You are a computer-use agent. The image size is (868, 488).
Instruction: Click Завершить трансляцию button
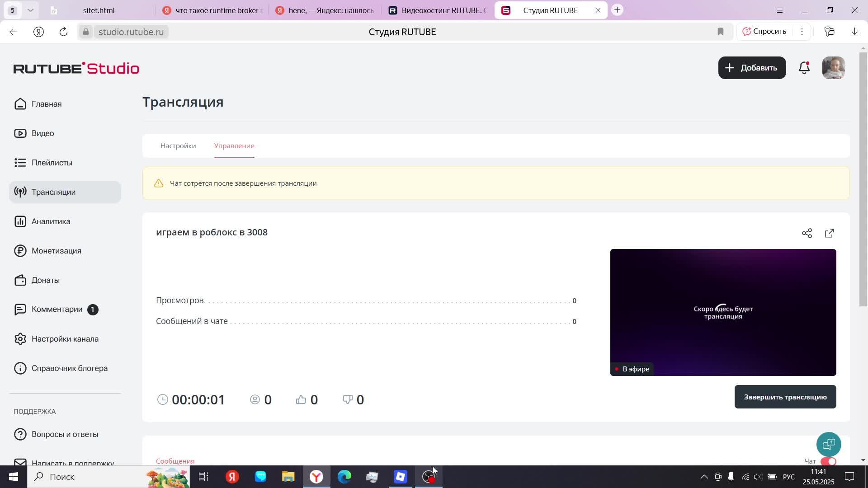pyautogui.click(x=785, y=397)
